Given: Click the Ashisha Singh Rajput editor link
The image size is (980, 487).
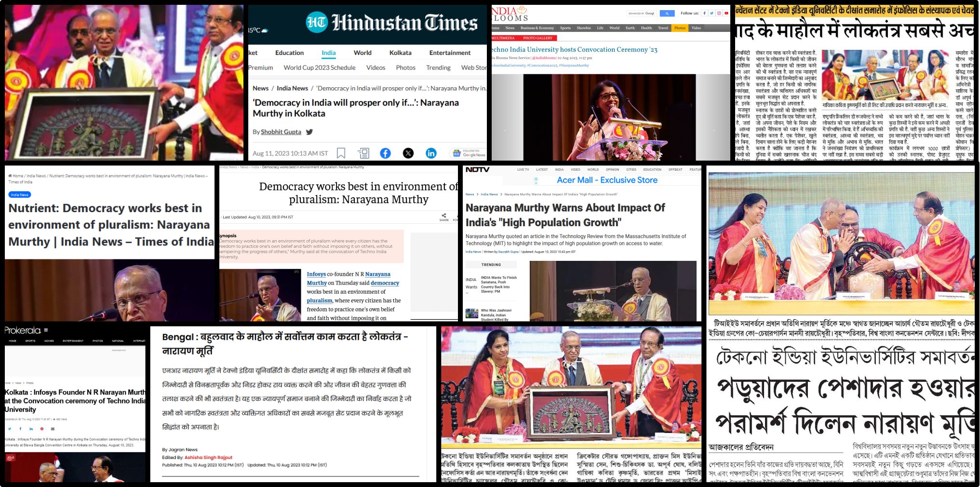Looking at the screenshot, I should pyautogui.click(x=208, y=458).
